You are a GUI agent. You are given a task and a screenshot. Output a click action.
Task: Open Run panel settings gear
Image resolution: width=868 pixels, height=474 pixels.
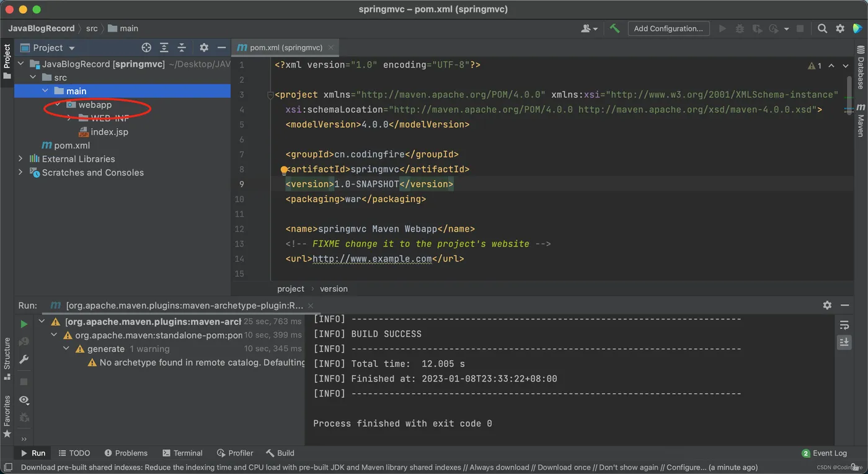[x=827, y=305]
